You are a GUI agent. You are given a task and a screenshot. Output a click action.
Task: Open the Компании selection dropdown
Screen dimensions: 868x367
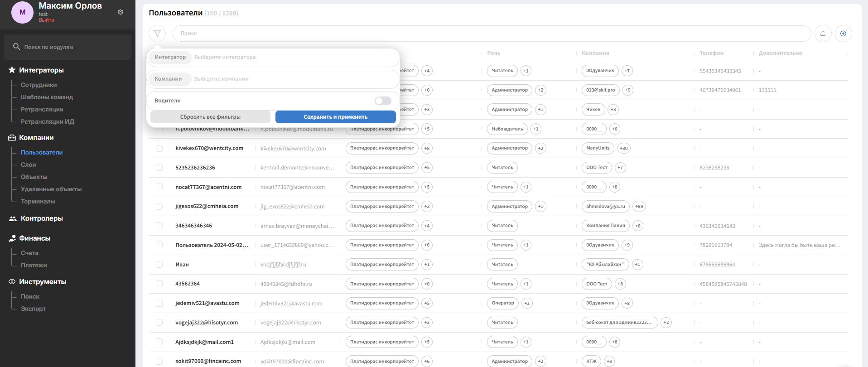[273, 79]
